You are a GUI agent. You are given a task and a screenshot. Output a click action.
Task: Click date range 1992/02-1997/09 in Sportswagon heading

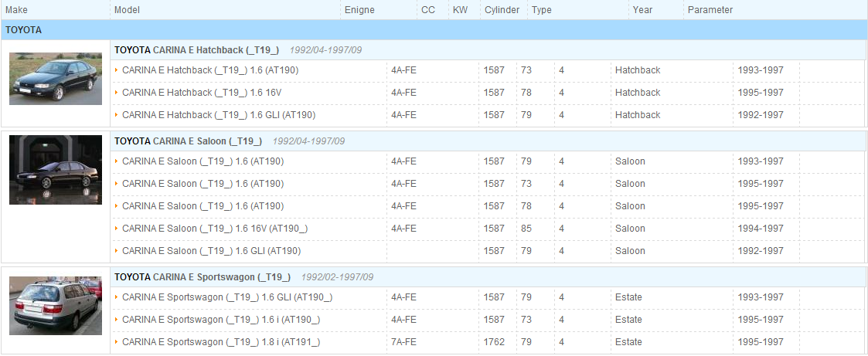point(337,277)
